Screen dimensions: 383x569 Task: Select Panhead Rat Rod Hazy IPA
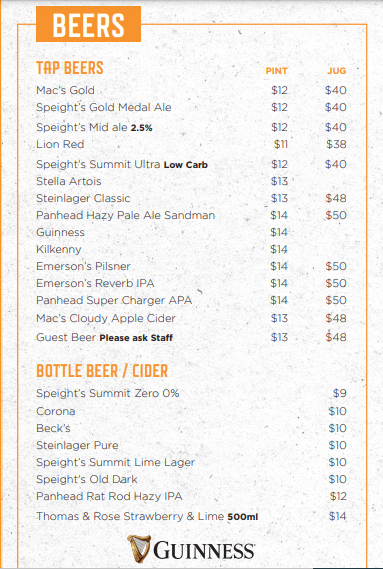[109, 496]
